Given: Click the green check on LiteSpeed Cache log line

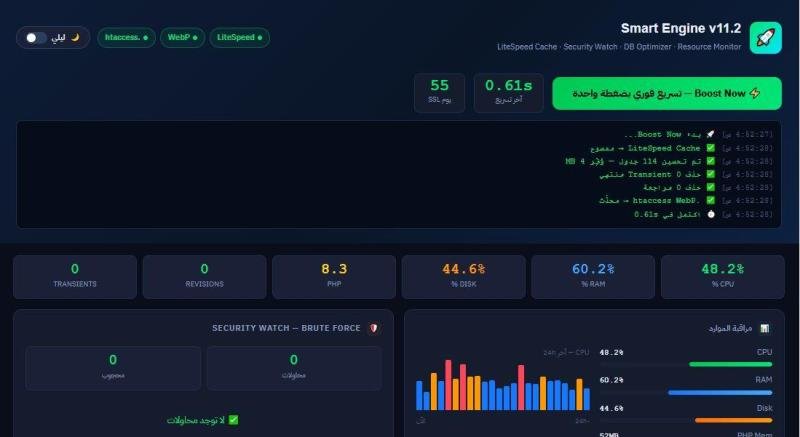Looking at the screenshot, I should click(x=710, y=148).
